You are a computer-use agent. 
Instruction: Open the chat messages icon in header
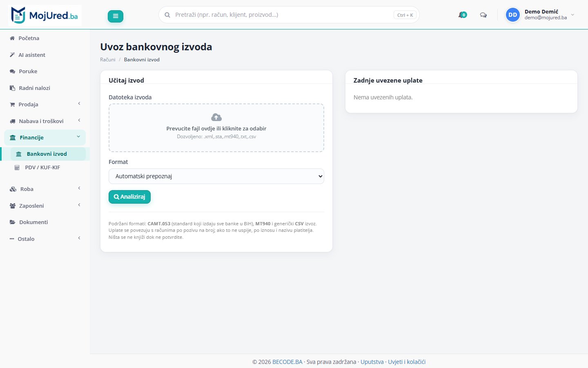coord(483,15)
